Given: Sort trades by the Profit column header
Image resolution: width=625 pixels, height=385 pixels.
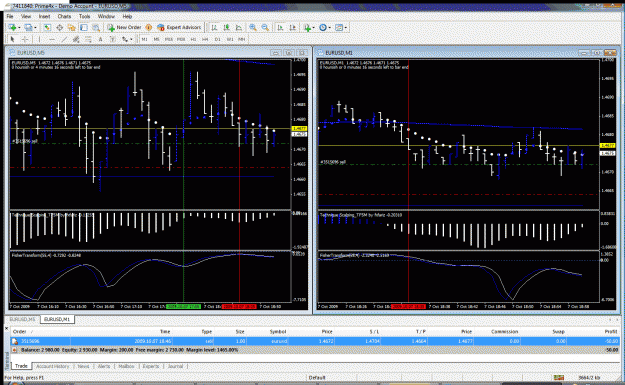Looking at the screenshot, I should 611,332.
